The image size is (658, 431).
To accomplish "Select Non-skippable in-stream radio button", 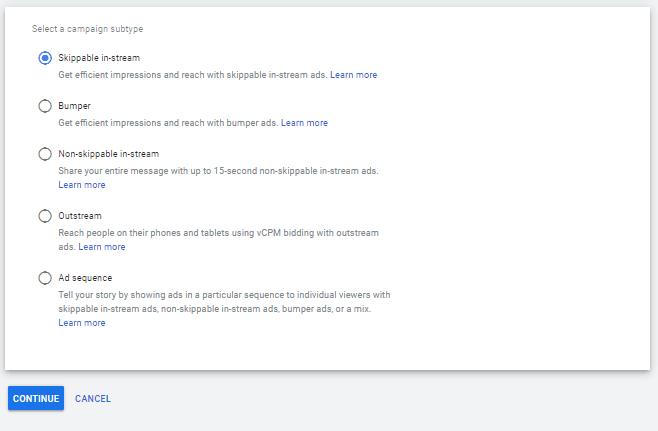I will 45,154.
